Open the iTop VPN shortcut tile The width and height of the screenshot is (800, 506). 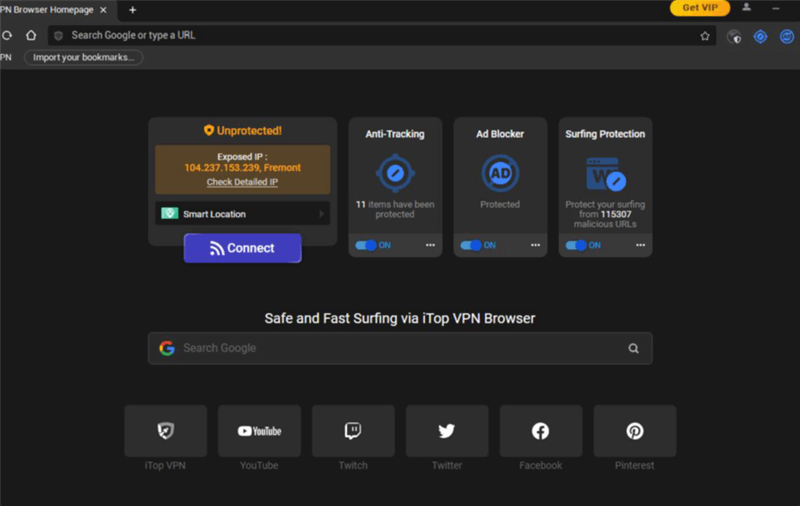[x=166, y=431]
